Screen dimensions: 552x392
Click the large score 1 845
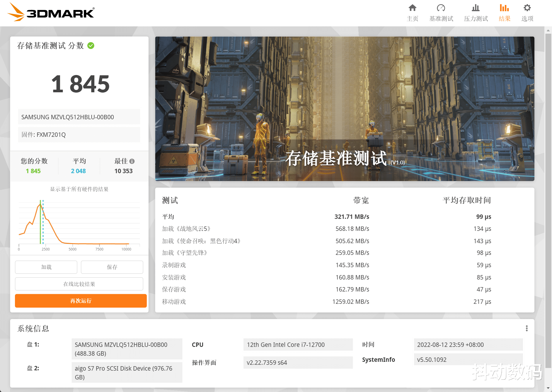[x=80, y=84]
